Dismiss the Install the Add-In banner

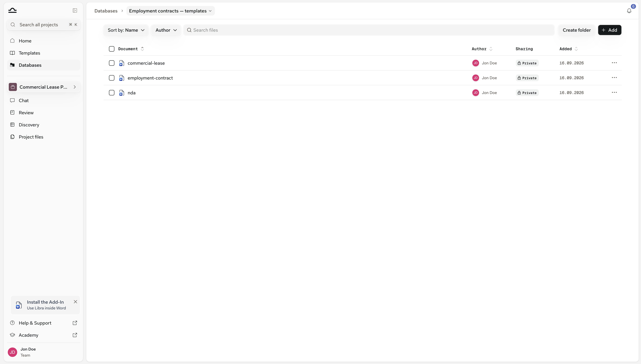pyautogui.click(x=75, y=302)
